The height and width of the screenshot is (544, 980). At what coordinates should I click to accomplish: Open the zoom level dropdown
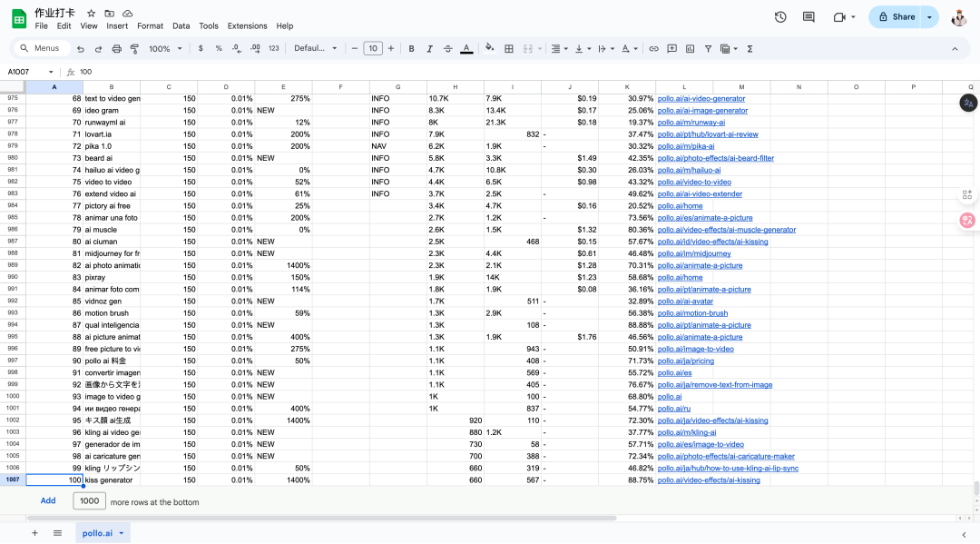166,49
